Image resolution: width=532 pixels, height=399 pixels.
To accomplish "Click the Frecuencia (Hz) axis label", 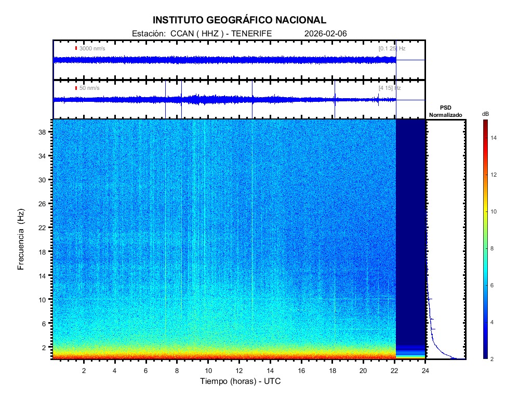I will 21,240.
